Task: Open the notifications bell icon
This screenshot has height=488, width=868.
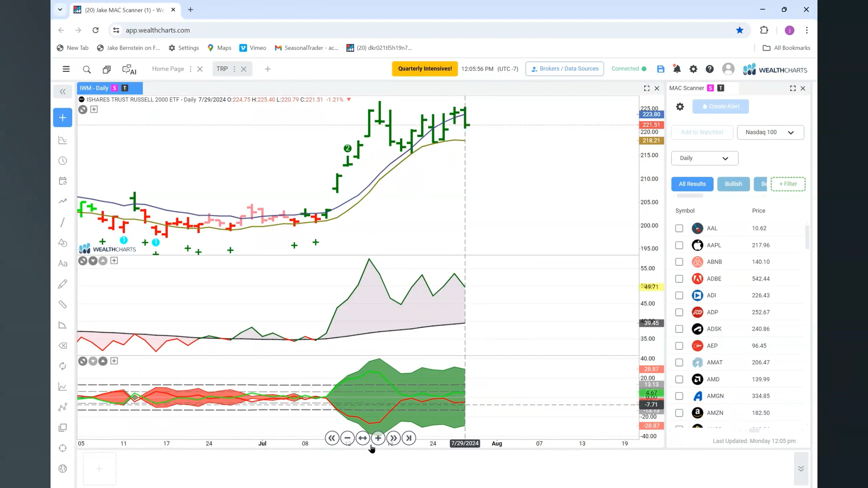Action: click(x=677, y=69)
